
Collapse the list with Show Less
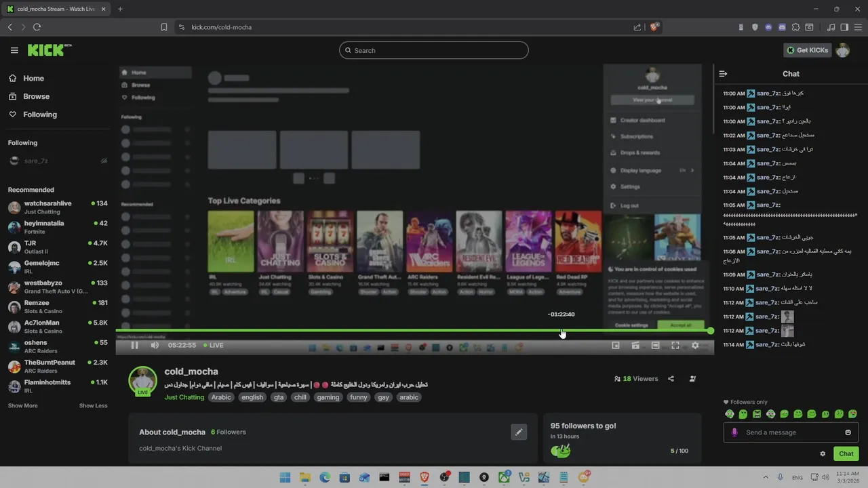[93, 405]
